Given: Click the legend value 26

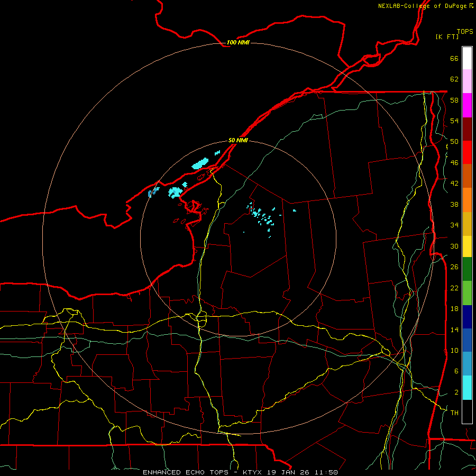Looking at the screenshot, I should coord(454,267).
